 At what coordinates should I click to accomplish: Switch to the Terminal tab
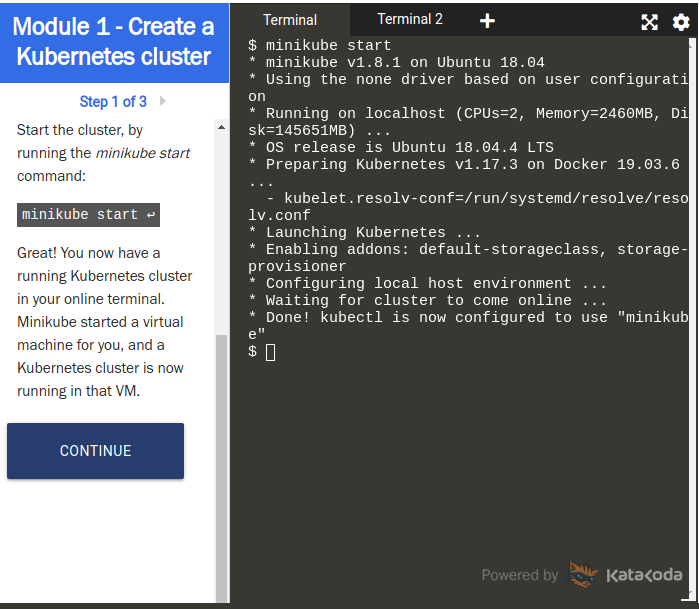[290, 20]
